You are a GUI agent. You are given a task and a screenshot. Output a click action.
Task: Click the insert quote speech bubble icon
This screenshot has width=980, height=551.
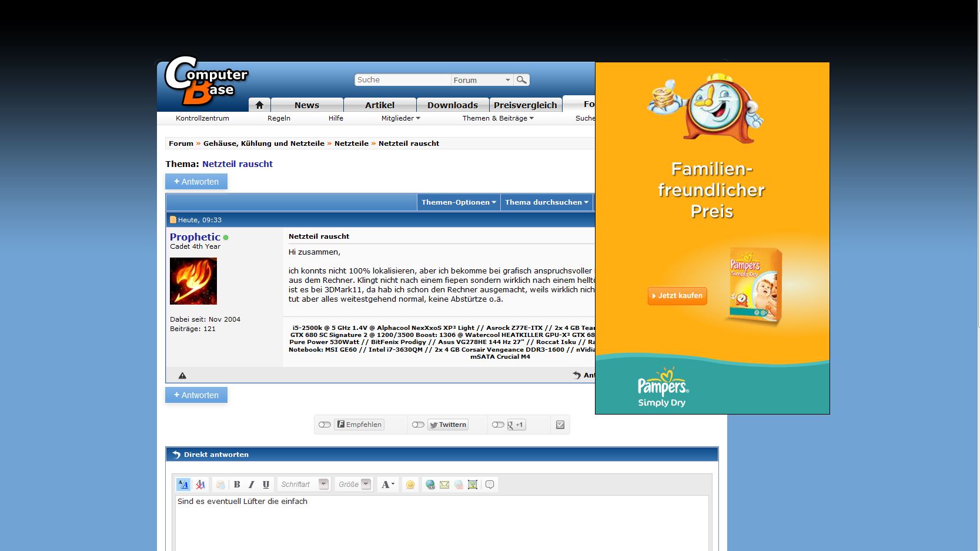490,485
